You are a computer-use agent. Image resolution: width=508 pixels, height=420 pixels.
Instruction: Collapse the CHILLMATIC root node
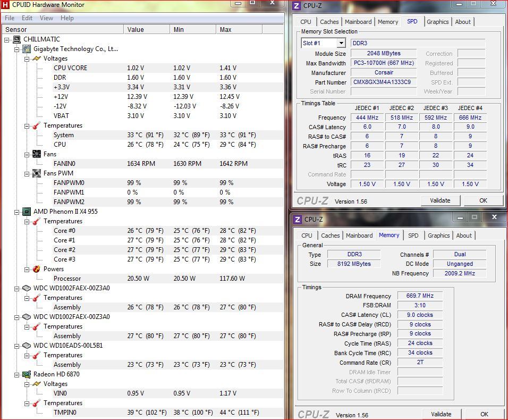[x=7, y=40]
